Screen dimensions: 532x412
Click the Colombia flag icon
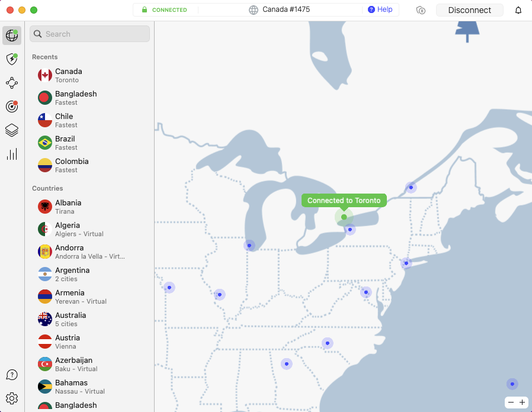point(45,165)
